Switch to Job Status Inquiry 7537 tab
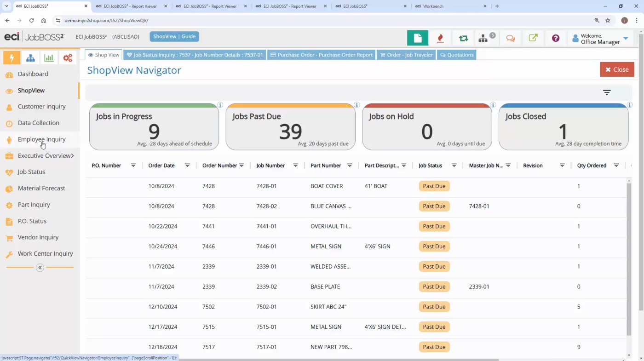 click(195, 55)
